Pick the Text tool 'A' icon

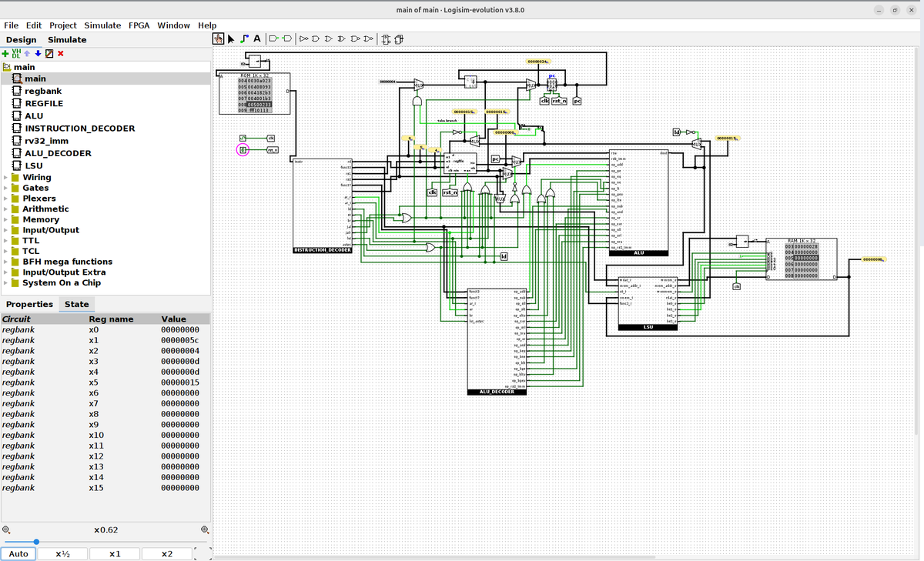pyautogui.click(x=257, y=38)
